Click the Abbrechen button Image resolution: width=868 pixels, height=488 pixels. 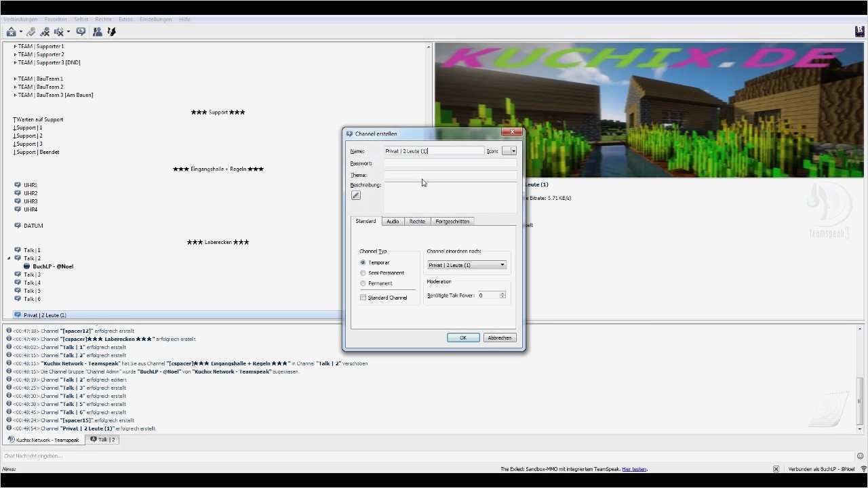tap(500, 338)
